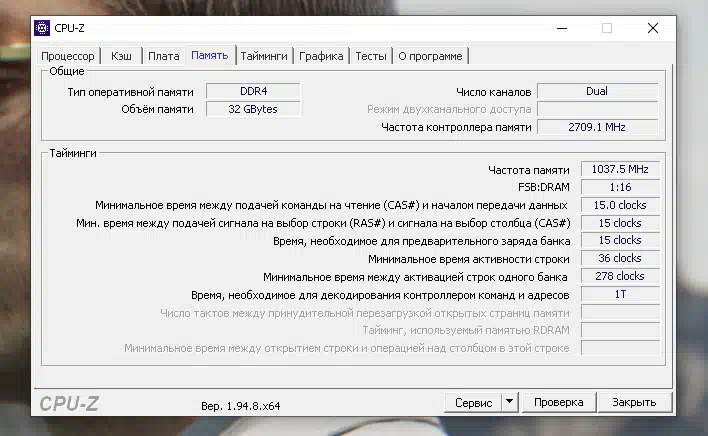Click the empty dual-channel access mode field
708x436 pixels.
[x=597, y=109]
